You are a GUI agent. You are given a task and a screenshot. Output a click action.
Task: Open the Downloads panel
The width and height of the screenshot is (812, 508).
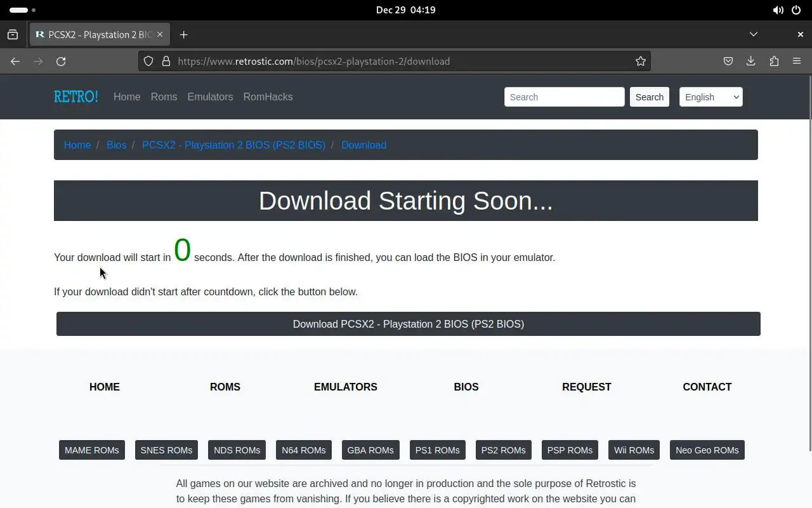(751, 61)
